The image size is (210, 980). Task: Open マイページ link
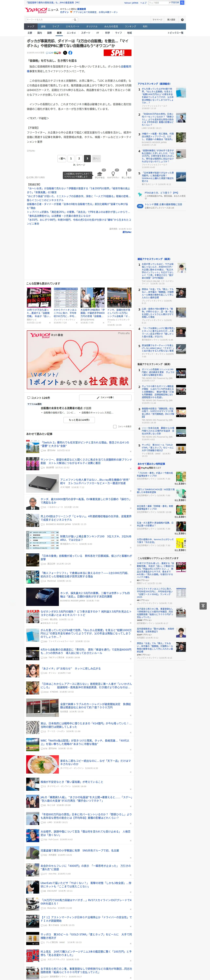click(157, 20)
